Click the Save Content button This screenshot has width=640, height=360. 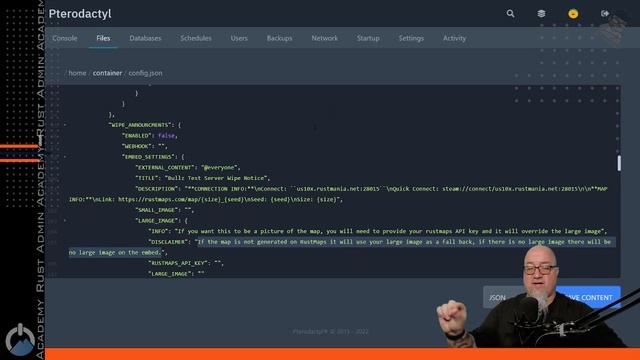pos(588,298)
